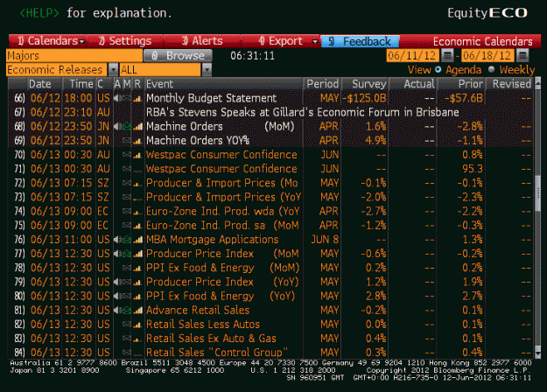Open RBA's Stevens Speaks event row
This screenshot has width=547, height=392.
pos(302,112)
